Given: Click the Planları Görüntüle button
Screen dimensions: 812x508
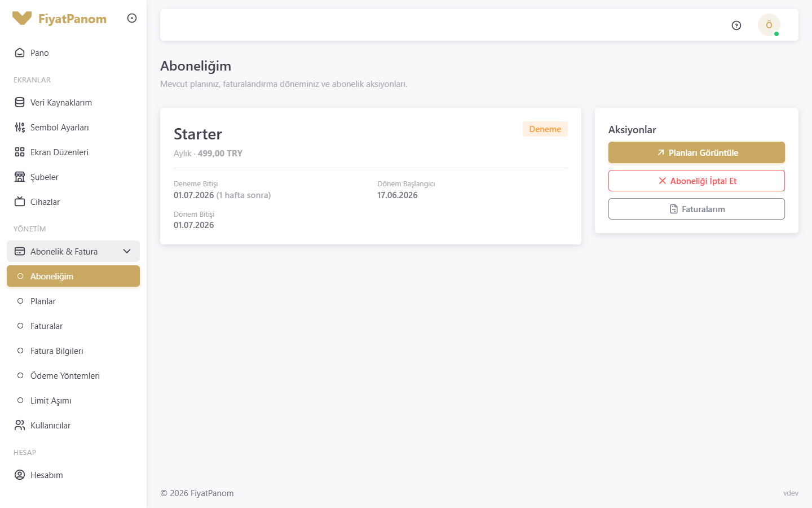Looking at the screenshot, I should pos(696,152).
